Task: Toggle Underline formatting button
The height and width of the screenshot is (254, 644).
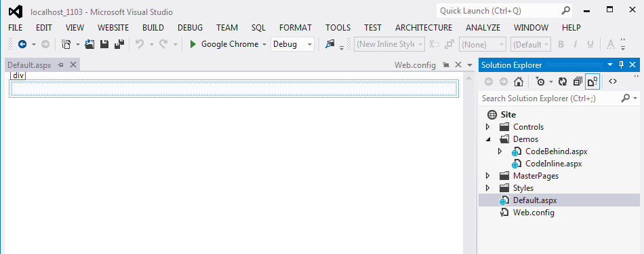Action: tap(590, 44)
